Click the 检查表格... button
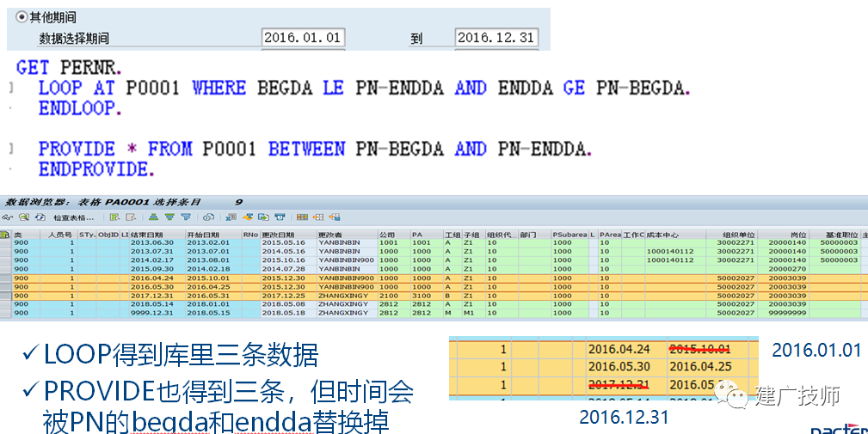This screenshot has width=868, height=434. pos(74,217)
